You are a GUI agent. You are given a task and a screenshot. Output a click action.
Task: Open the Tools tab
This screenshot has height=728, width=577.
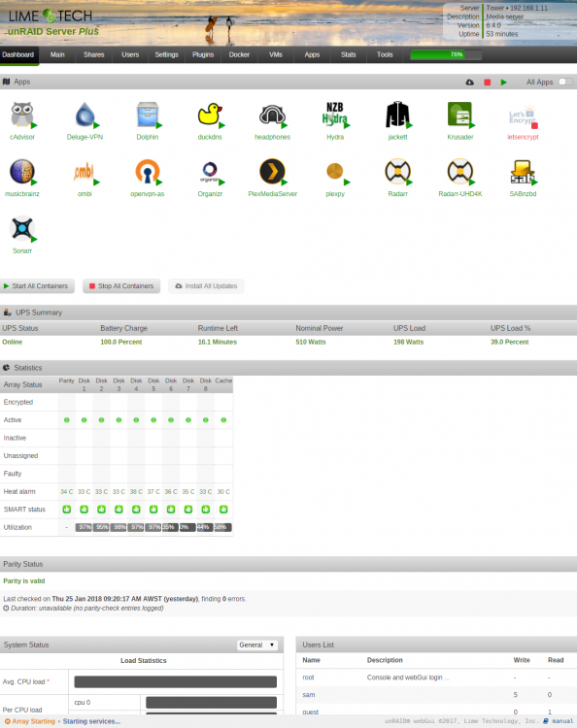pyautogui.click(x=385, y=54)
